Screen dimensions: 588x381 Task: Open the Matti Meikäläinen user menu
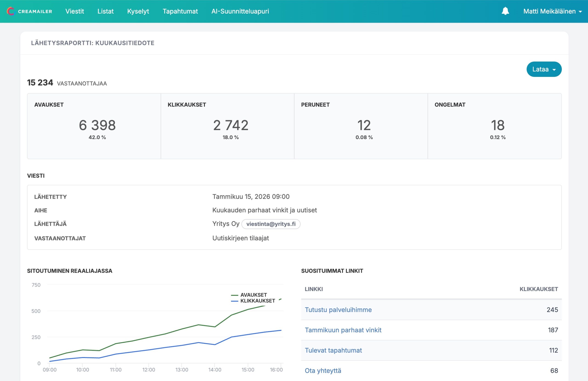pos(552,11)
